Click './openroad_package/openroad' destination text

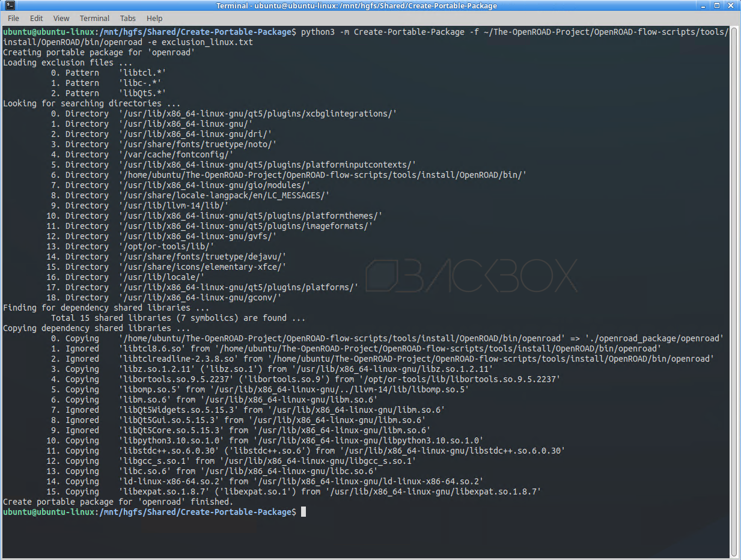click(654, 338)
